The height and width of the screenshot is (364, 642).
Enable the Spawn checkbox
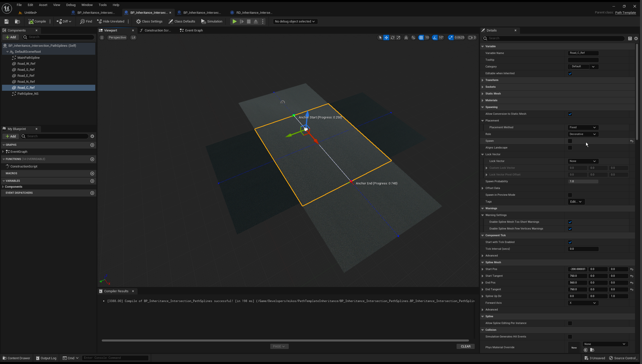pos(570,141)
